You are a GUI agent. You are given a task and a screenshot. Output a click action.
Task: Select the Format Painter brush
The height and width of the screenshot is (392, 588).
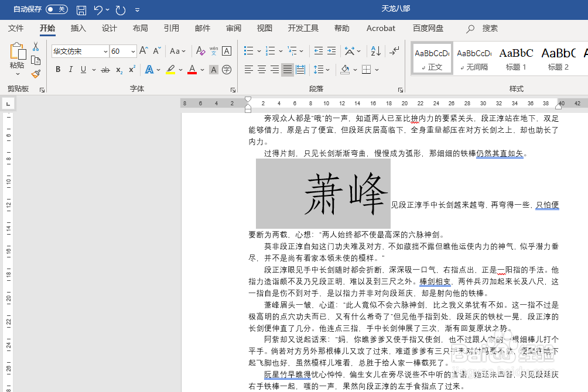(36, 74)
